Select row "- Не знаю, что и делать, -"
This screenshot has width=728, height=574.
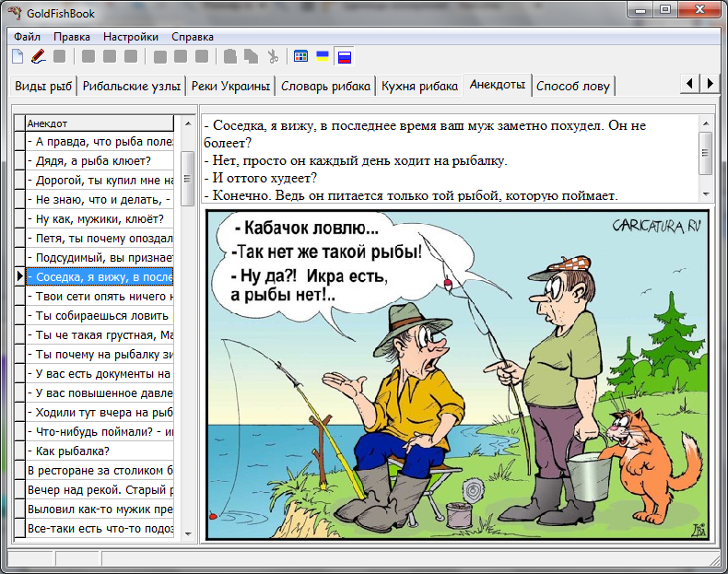(x=100, y=200)
